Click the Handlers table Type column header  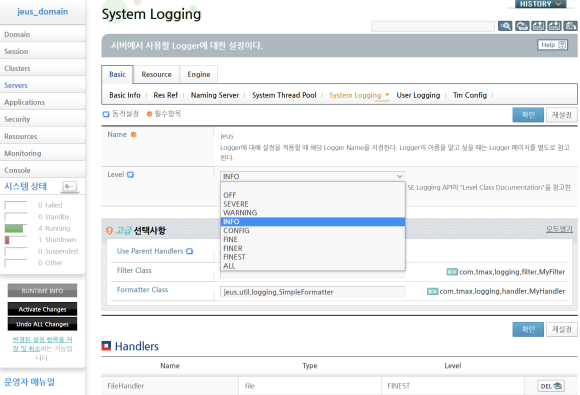pos(310,366)
